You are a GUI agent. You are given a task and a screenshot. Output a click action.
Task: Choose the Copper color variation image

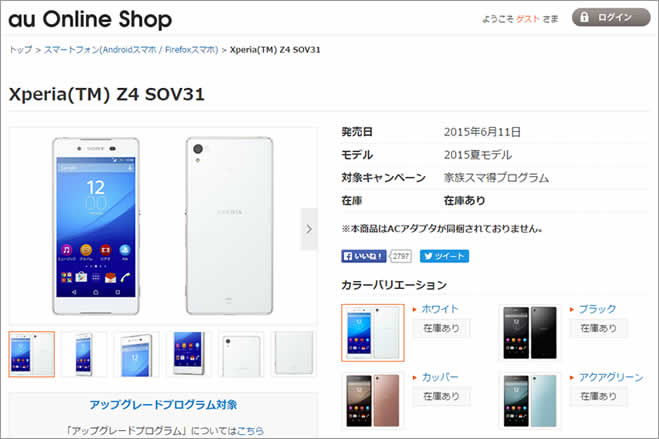[373, 400]
